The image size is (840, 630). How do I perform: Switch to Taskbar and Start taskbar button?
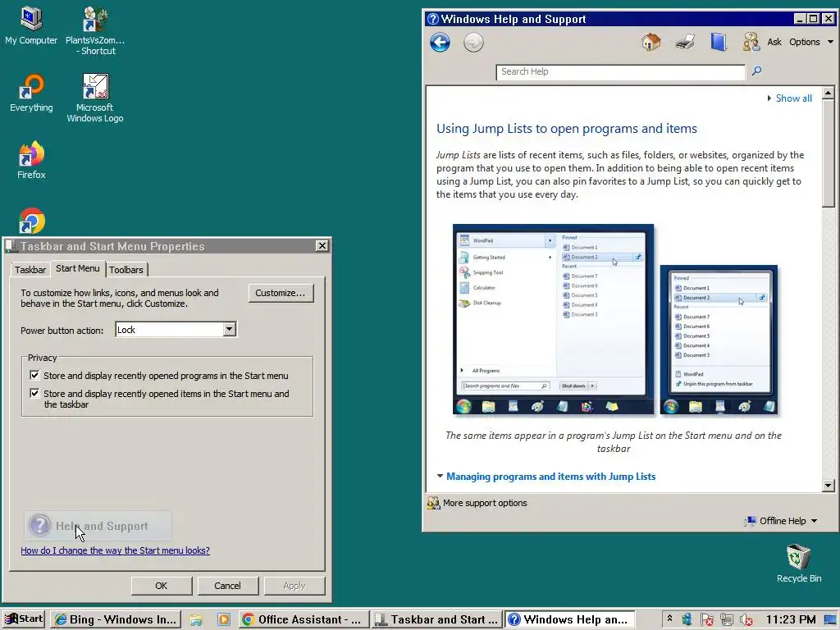coord(437,620)
